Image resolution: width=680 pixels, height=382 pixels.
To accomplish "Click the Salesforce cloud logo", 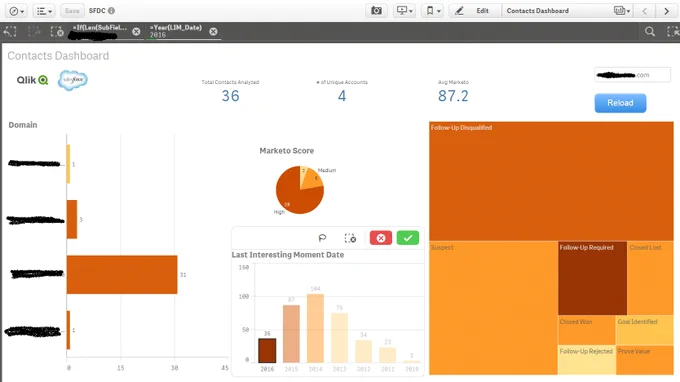I will pos(72,80).
